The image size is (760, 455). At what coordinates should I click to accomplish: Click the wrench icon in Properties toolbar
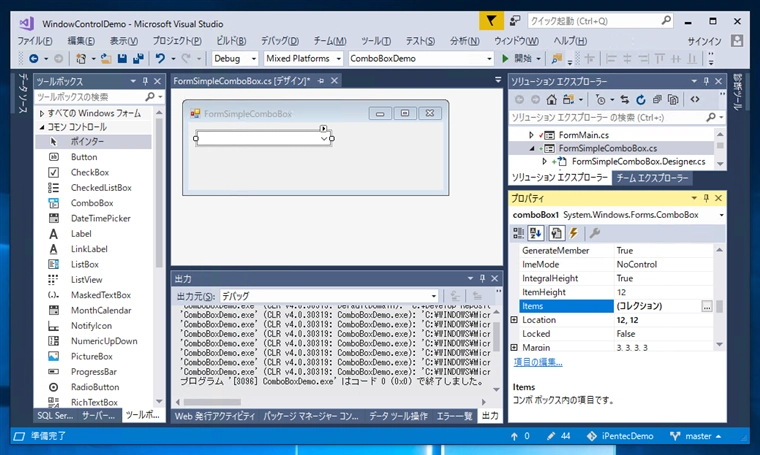pyautogui.click(x=595, y=234)
